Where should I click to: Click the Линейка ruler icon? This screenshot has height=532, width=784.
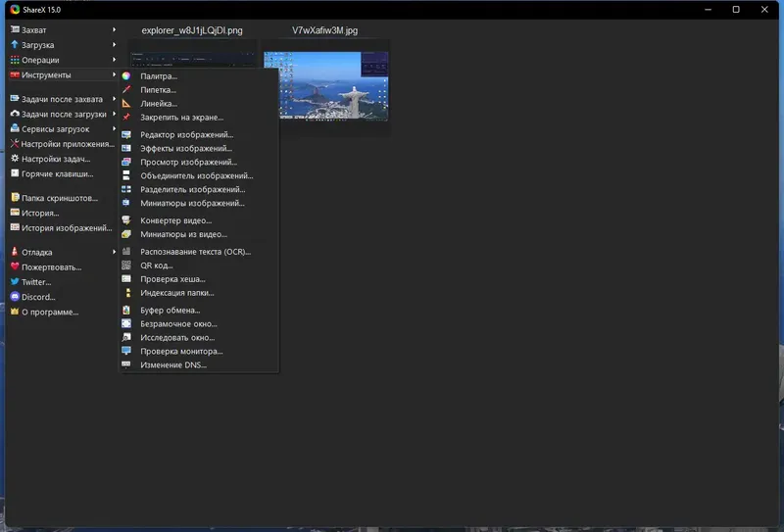[x=126, y=104]
